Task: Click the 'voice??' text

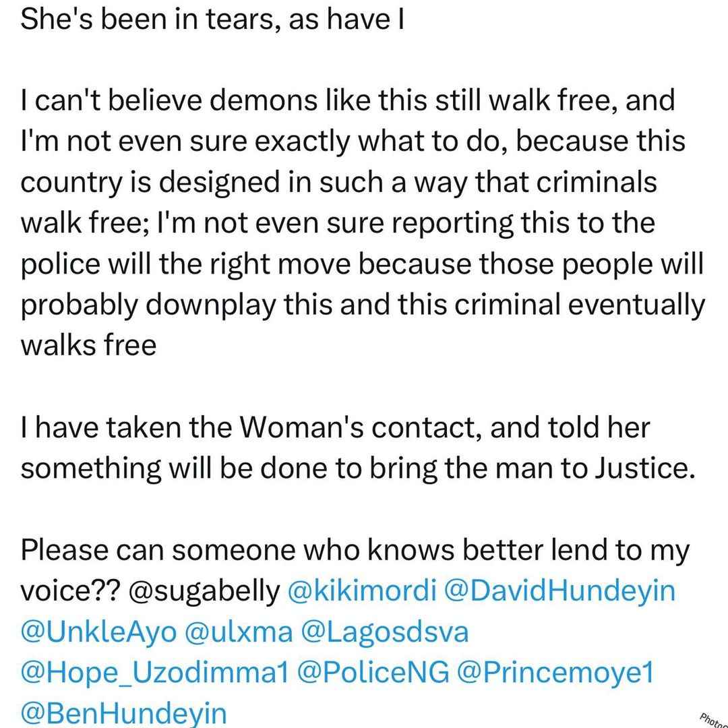Action: coord(71,591)
